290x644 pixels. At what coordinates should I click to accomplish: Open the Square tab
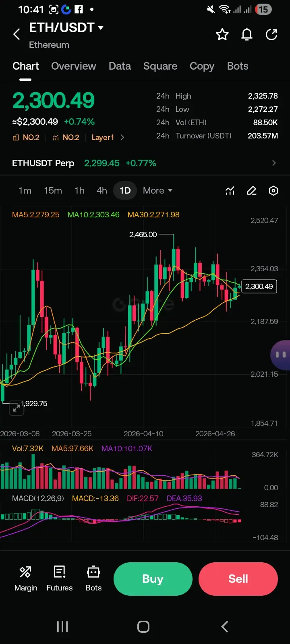point(160,66)
